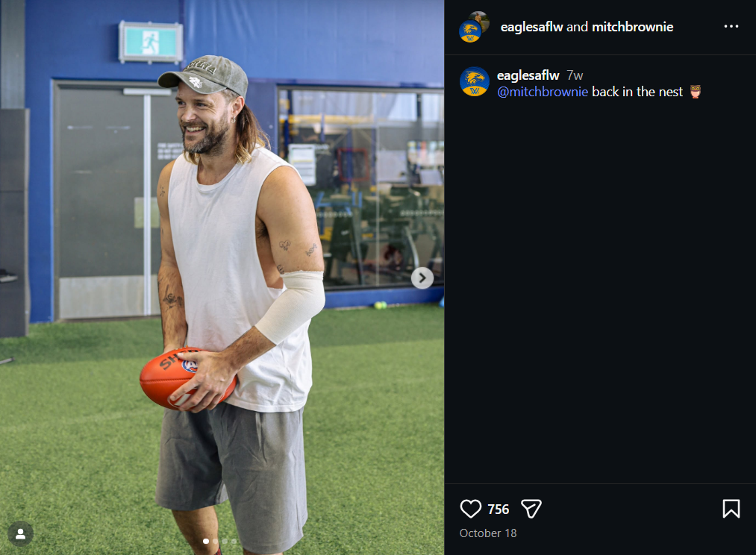Click the October 18 post date

coord(488,533)
